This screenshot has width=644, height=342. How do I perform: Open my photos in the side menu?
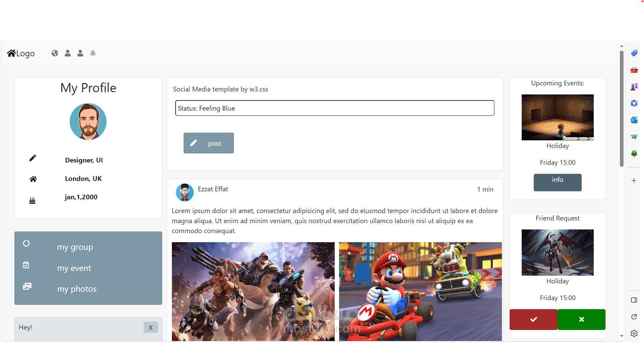(x=77, y=289)
